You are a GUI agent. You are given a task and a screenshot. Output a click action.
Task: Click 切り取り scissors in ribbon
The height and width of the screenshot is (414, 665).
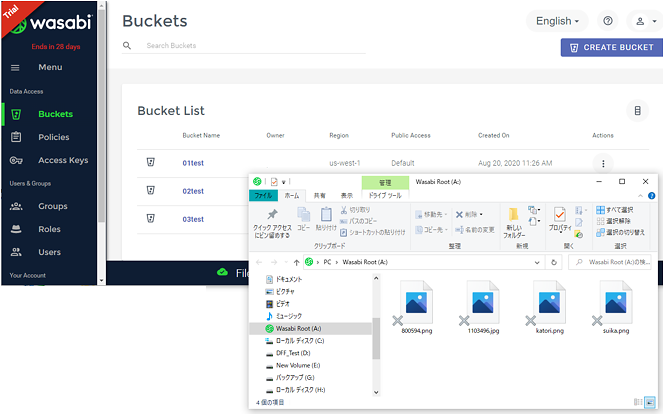[355, 210]
